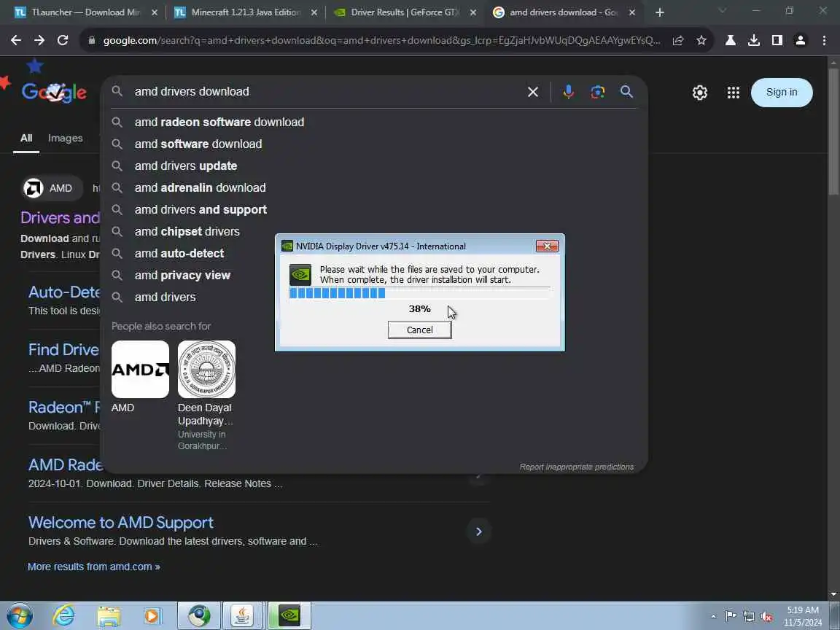This screenshot has width=840, height=630.
Task: Open Chrome Labs flask icon
Action: pyautogui.click(x=730, y=40)
